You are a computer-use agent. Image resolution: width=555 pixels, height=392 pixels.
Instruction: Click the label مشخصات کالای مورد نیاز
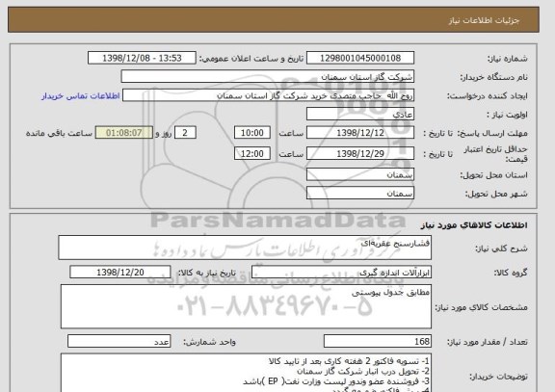[x=482, y=307]
